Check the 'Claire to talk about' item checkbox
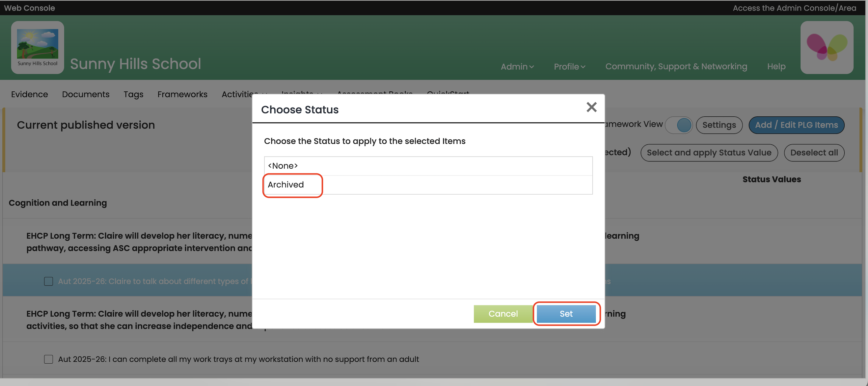 point(48,281)
